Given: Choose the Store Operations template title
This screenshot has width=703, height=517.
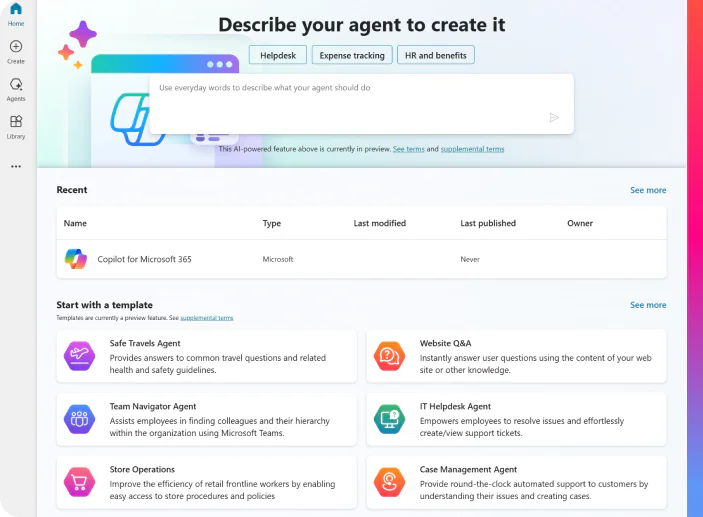Looking at the screenshot, I should [x=142, y=469].
